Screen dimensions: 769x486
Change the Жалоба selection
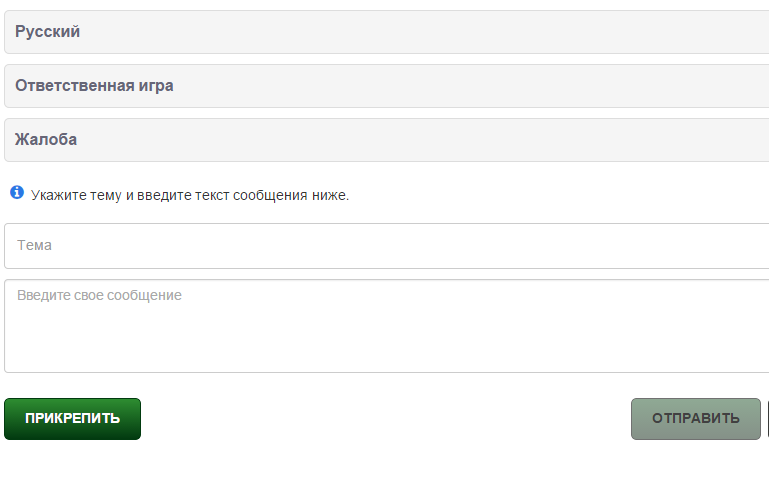[x=386, y=140]
